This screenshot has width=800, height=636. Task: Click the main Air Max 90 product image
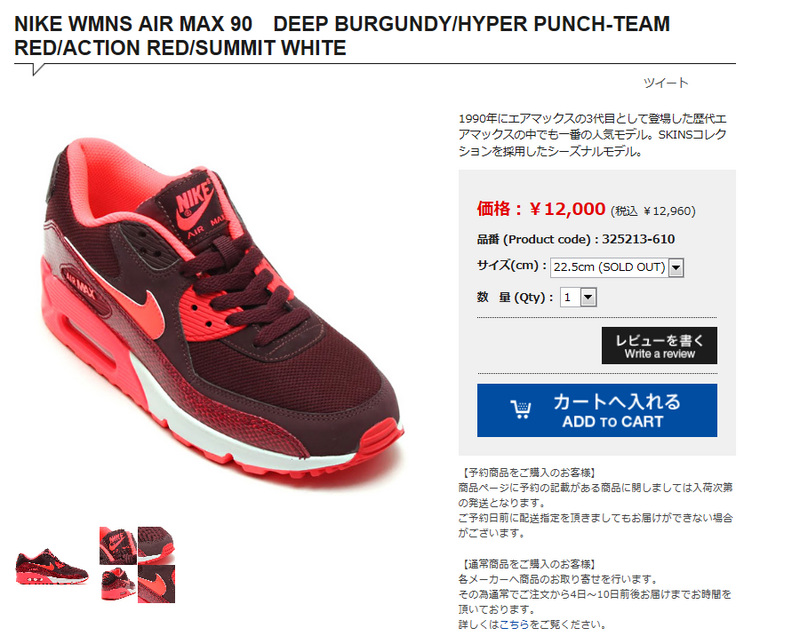(222, 310)
